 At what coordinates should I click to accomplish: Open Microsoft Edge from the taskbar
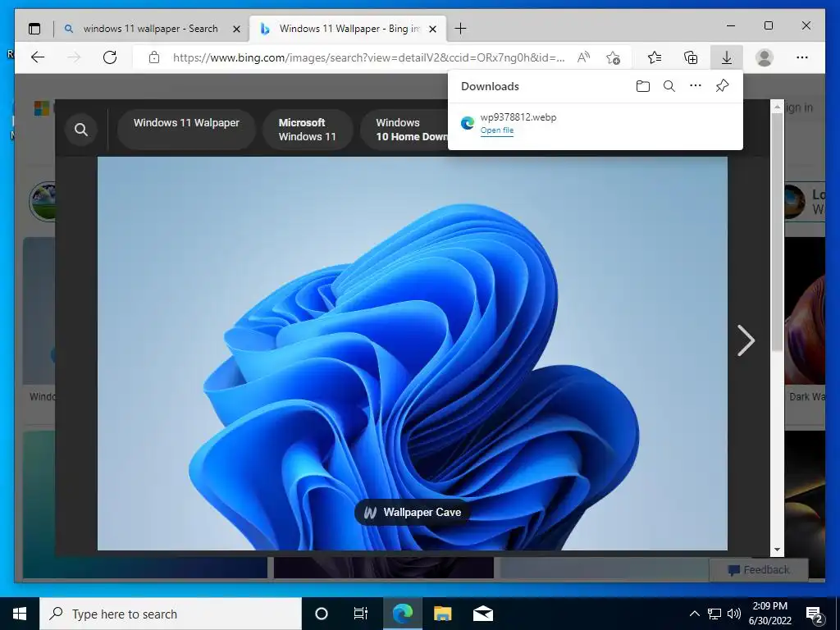[402, 614]
